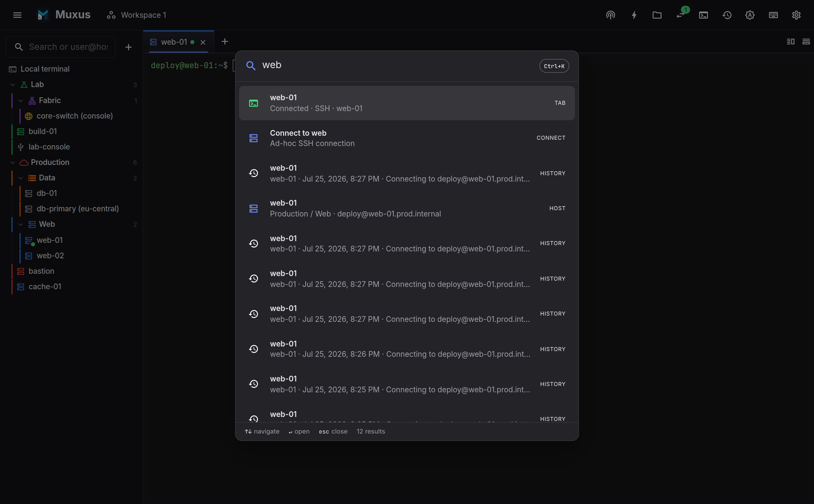The height and width of the screenshot is (504, 814).
Task: Open a new tab with the plus button
Action: pos(225,42)
